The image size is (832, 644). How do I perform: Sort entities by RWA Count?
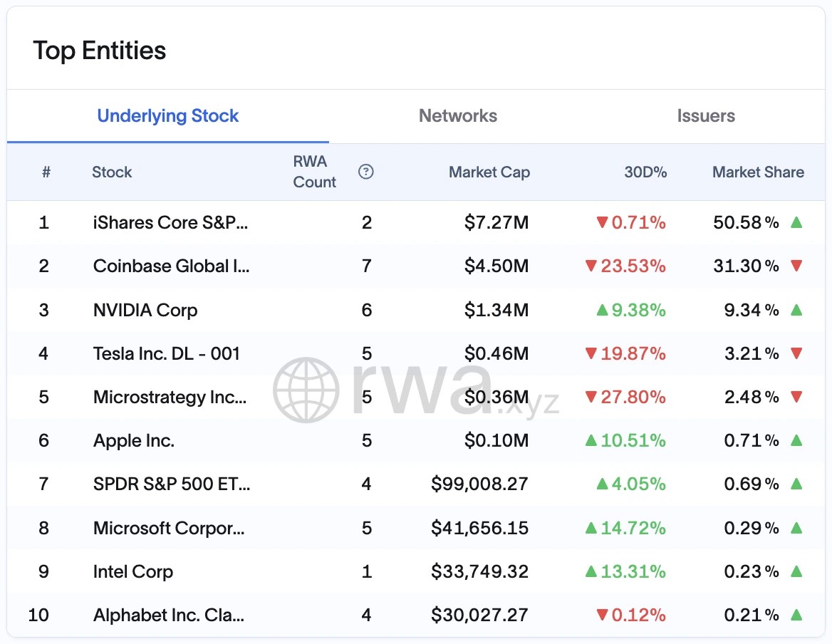(314, 172)
